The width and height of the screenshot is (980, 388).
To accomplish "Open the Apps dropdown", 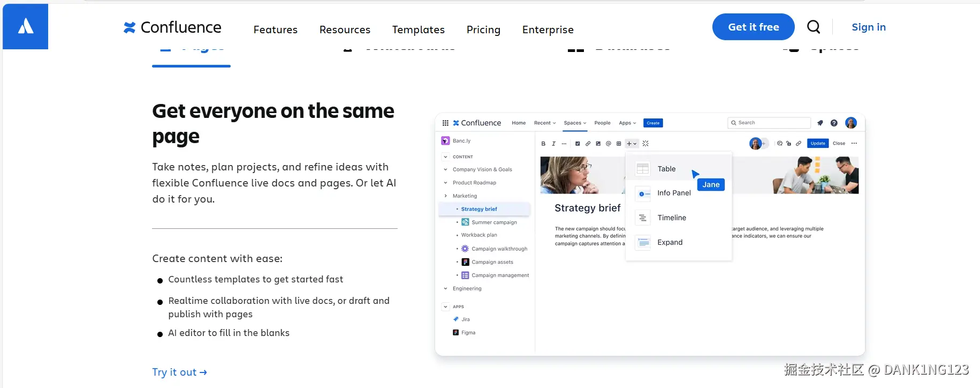I will pyautogui.click(x=627, y=123).
